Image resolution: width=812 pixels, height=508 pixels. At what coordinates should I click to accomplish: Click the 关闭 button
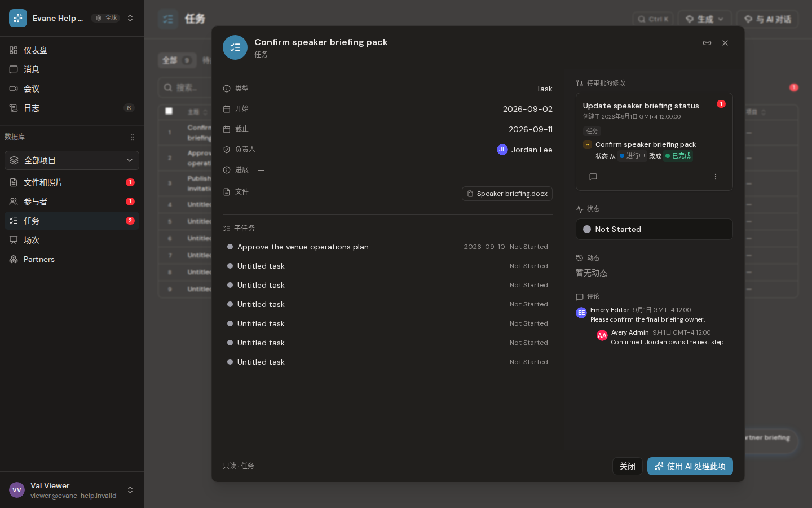pos(628,466)
